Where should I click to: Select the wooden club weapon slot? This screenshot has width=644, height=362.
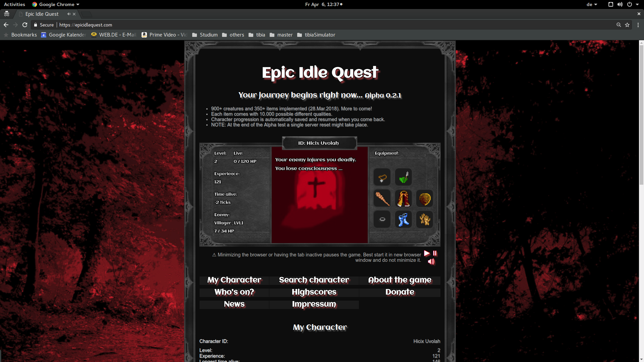pyautogui.click(x=382, y=198)
